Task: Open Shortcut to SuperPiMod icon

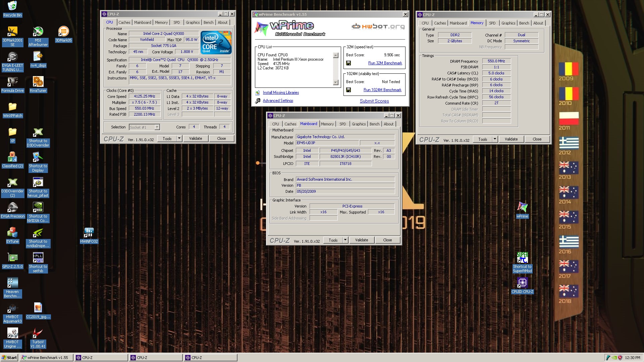Action: [522, 263]
